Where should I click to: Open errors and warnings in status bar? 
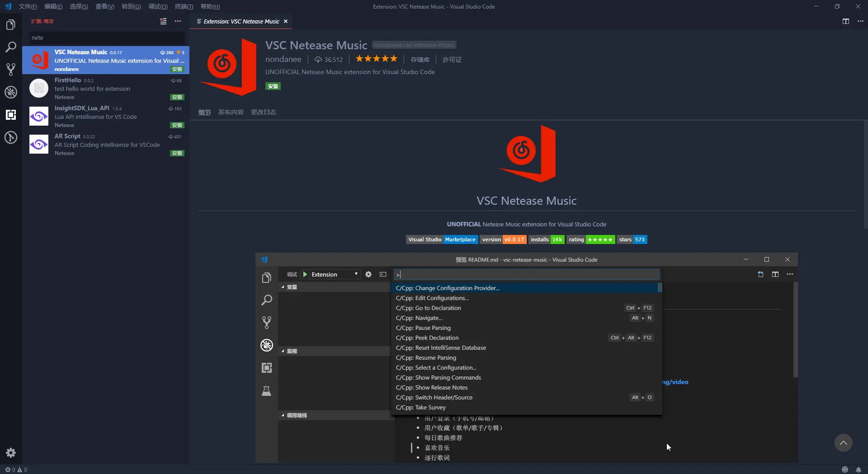(16, 469)
